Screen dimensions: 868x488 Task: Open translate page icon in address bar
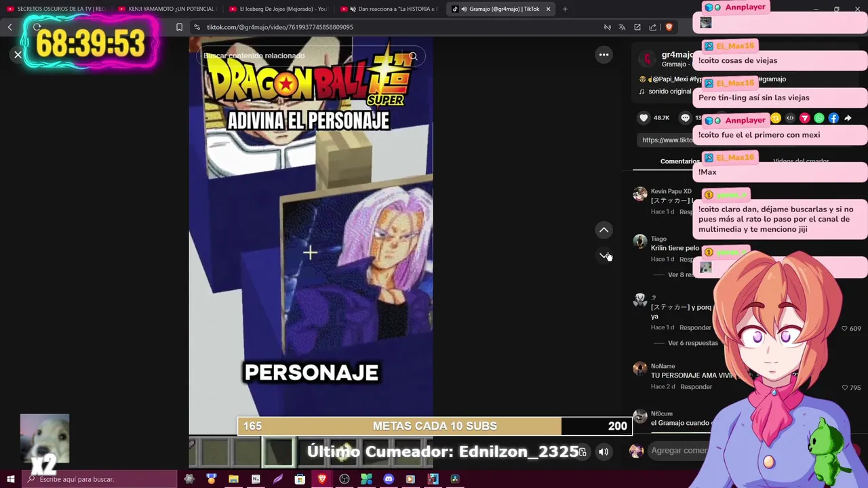tap(622, 27)
